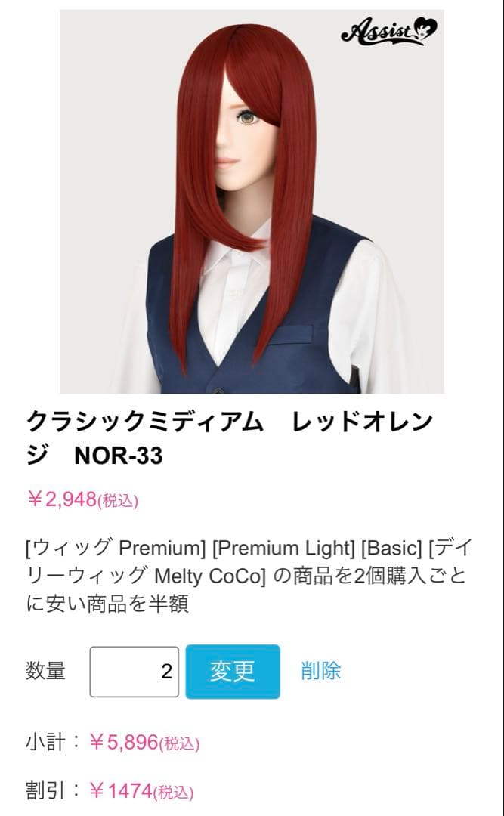The height and width of the screenshot is (816, 504).
Task: Click the 割引 discount label
Action: pos(45,791)
